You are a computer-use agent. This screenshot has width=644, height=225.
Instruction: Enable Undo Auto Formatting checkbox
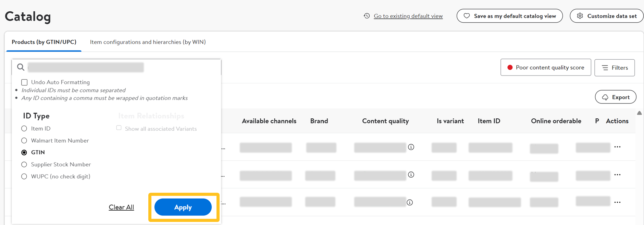click(x=24, y=82)
